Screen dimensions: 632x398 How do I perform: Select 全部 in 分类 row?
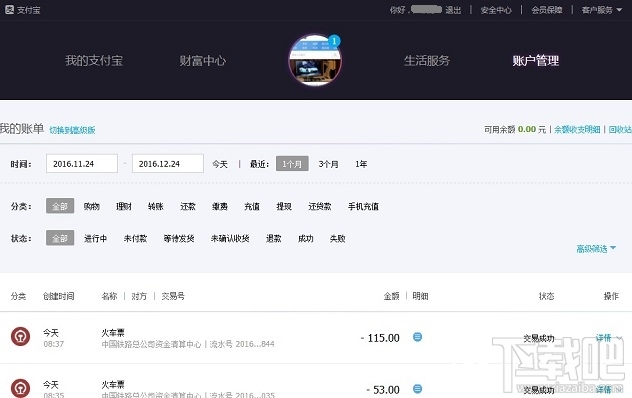click(60, 206)
